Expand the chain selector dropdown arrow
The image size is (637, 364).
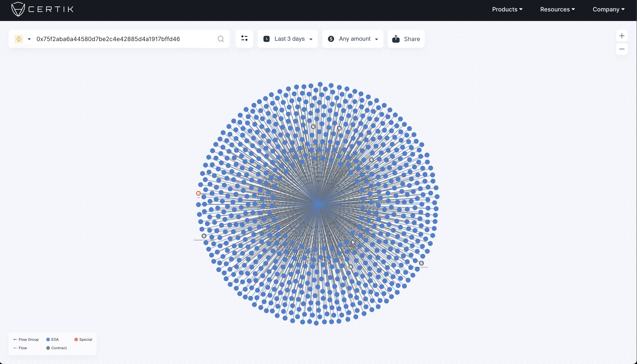[29, 39]
